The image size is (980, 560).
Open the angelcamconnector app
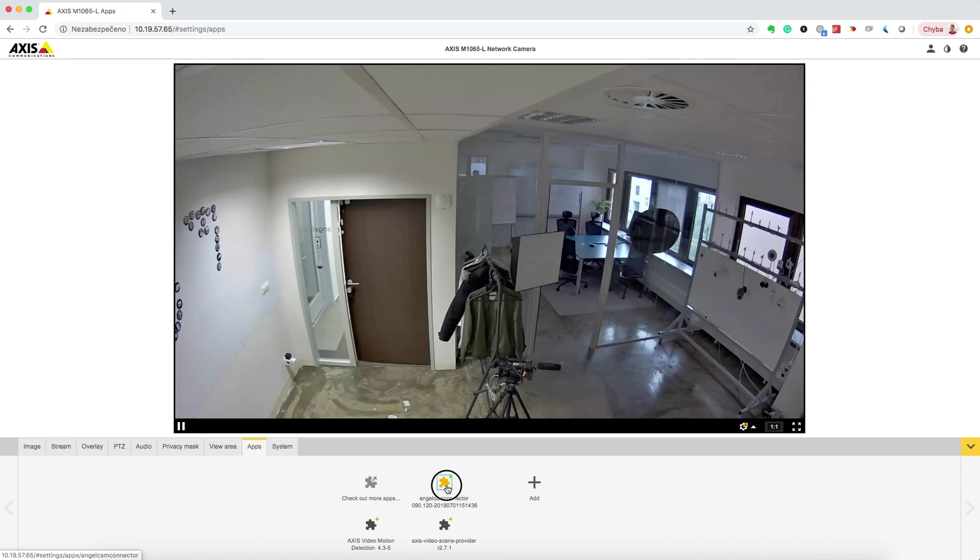click(444, 483)
